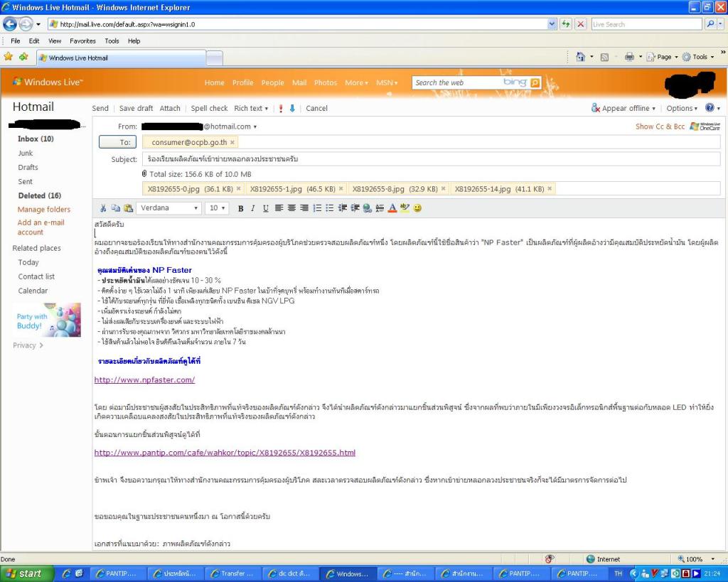Set high priority with the red exclamation icon
Viewport: 728px width, 582px height.
[280, 108]
